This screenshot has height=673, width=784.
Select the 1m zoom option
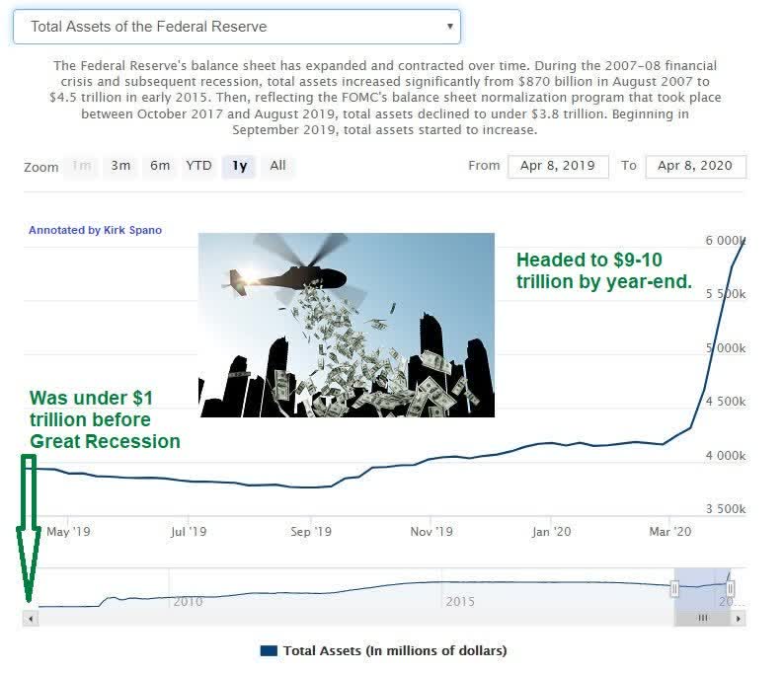coord(82,166)
